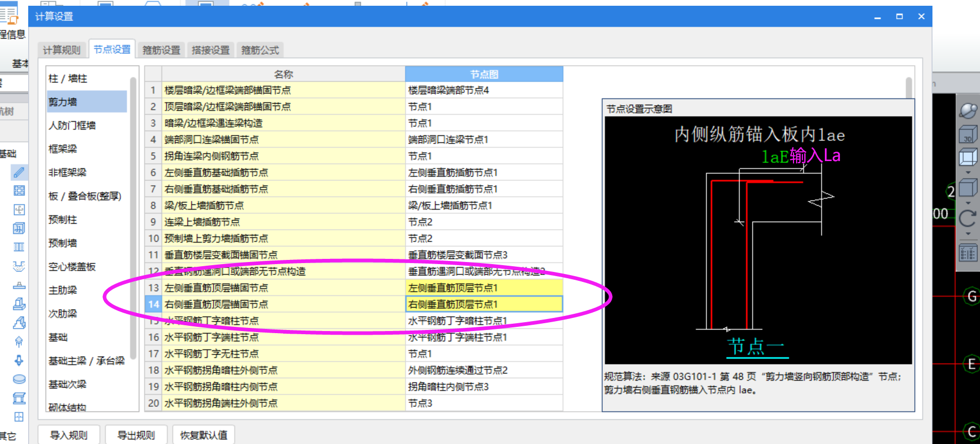Select the square with cross axis icon
Viewport: 980px width, 444px height.
[x=19, y=210]
